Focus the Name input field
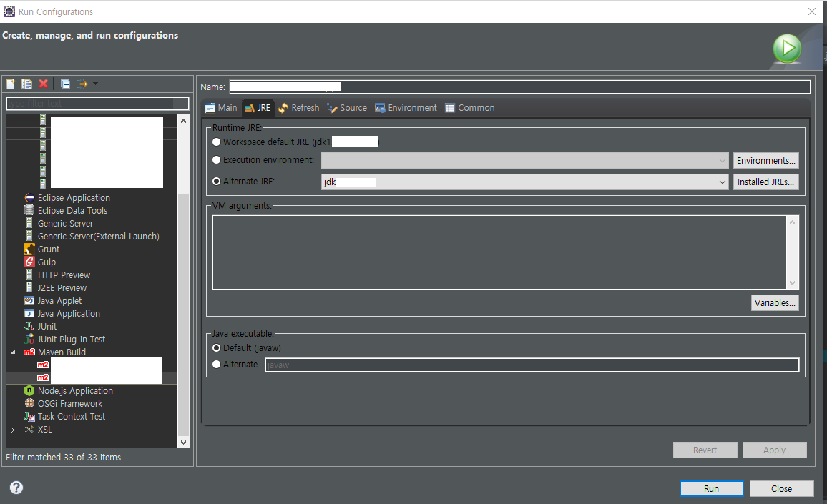Image resolution: width=827 pixels, height=504 pixels. [x=519, y=87]
